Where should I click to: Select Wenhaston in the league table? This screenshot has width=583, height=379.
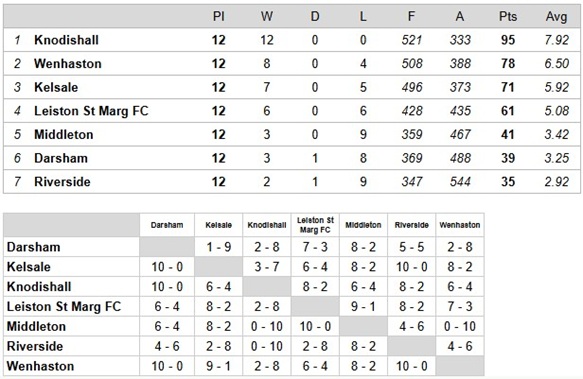pyautogui.click(x=68, y=64)
